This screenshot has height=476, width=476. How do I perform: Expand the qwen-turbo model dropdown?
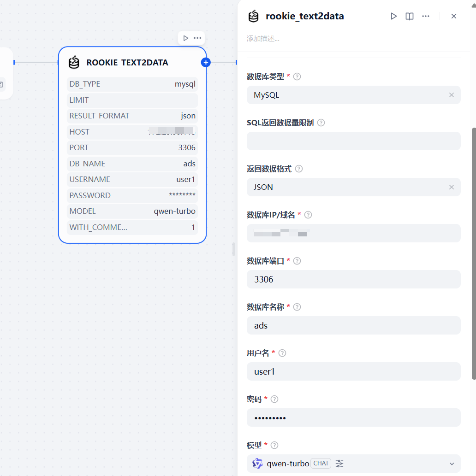[451, 463]
